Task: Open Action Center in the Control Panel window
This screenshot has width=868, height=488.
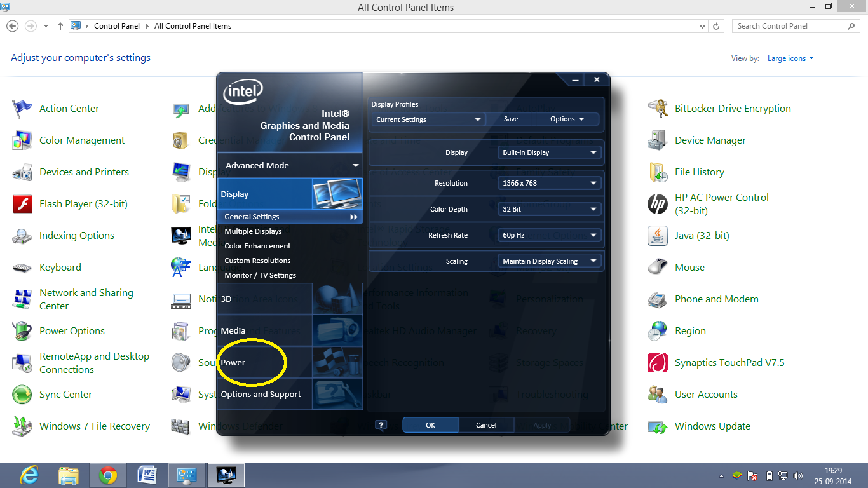Action: coord(56,109)
